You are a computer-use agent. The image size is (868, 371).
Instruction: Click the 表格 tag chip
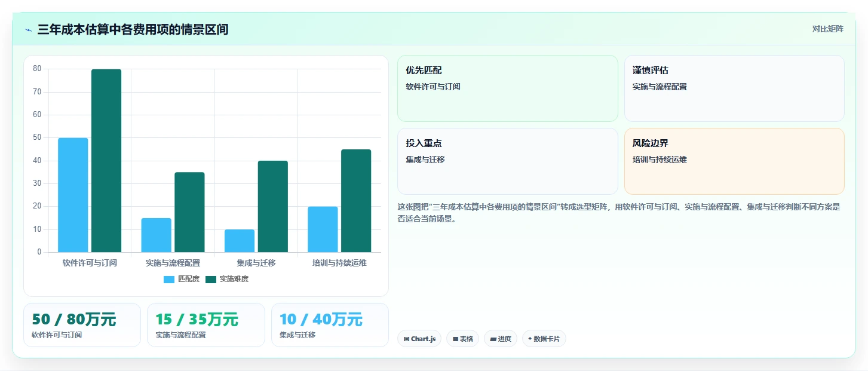pyautogui.click(x=462, y=339)
